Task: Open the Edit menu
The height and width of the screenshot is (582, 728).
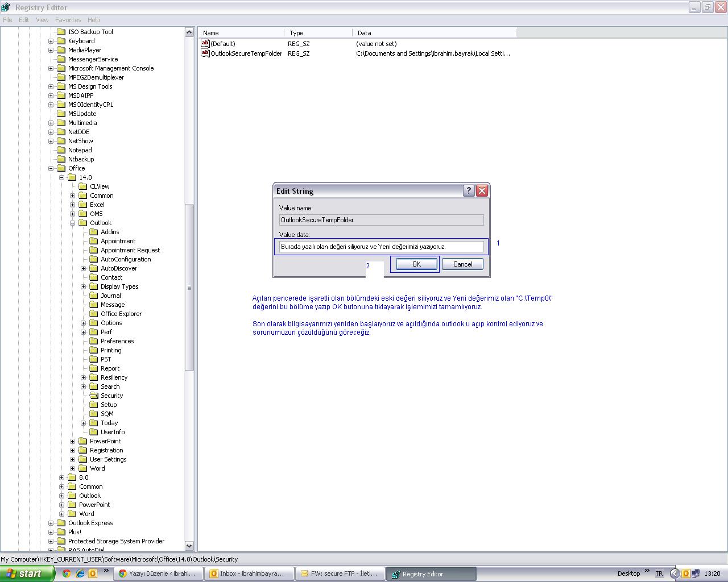Action: pos(24,20)
